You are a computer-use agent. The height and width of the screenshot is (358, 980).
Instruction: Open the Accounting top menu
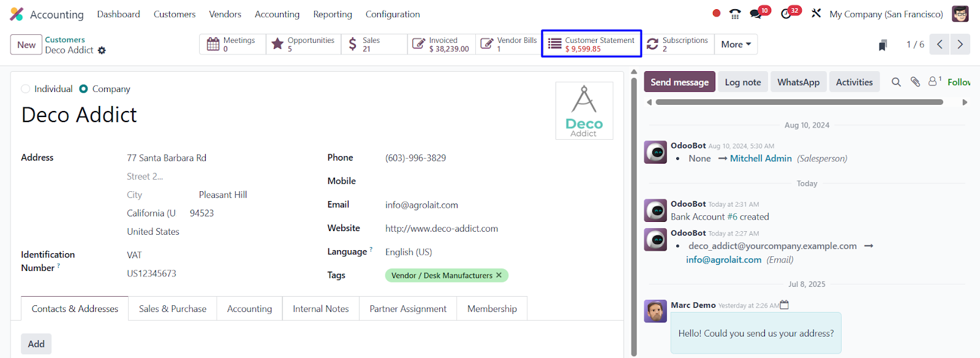tap(277, 14)
